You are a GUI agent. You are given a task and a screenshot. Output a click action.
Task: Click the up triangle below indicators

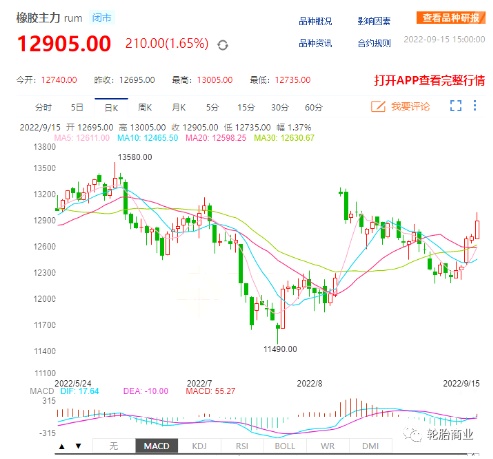click(62, 446)
